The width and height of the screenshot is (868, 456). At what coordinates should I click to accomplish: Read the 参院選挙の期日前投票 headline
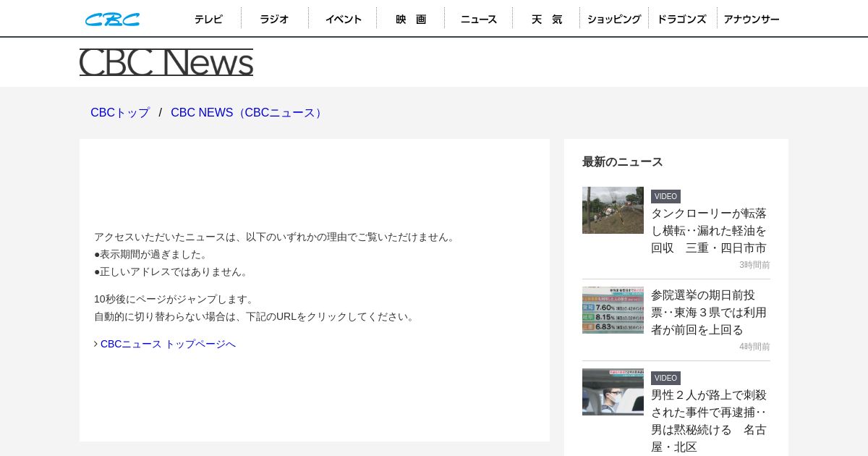[x=709, y=313]
